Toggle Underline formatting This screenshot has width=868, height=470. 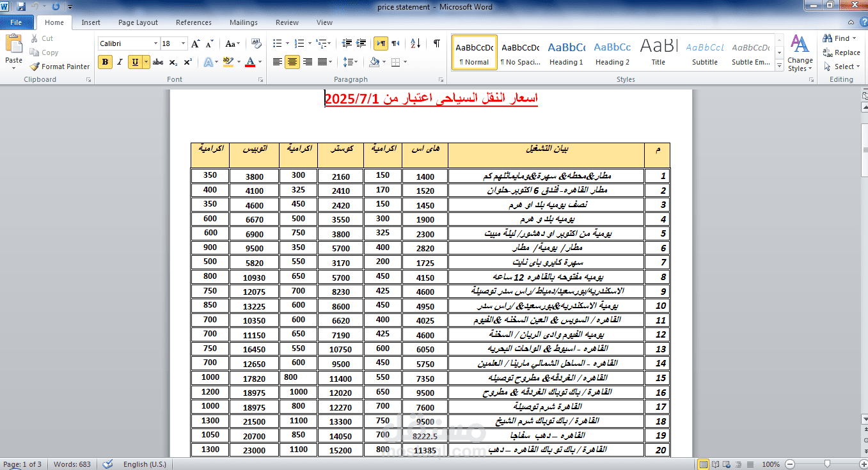point(135,62)
